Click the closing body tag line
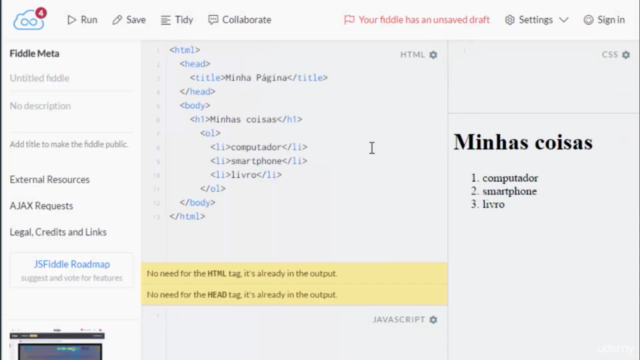The image size is (640, 360). pyautogui.click(x=198, y=202)
